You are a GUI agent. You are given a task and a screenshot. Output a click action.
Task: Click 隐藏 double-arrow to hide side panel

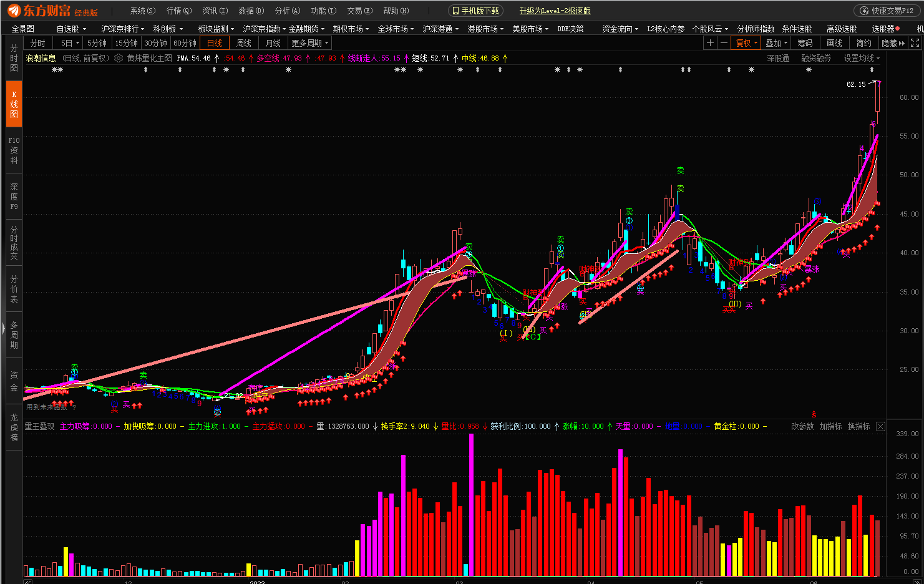pyautogui.click(x=893, y=43)
